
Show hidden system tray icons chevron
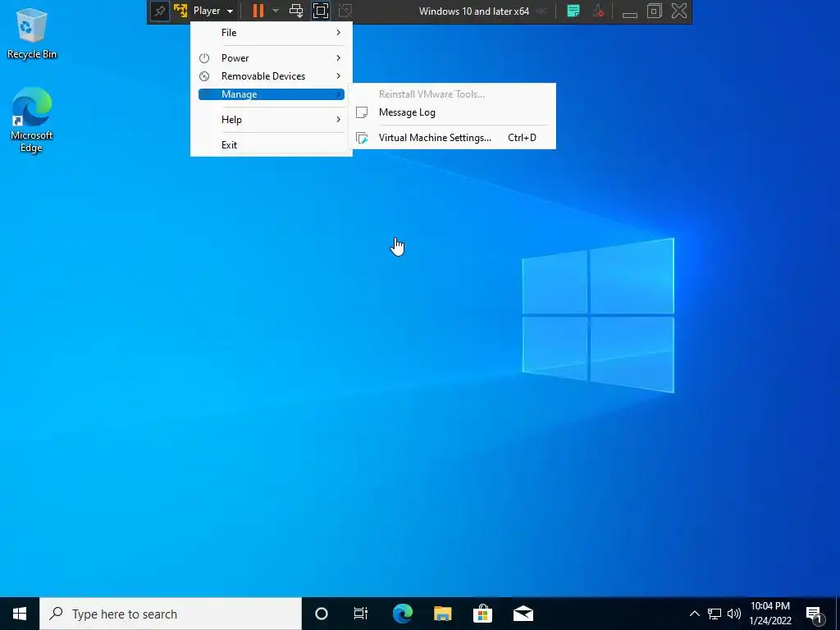[694, 614]
